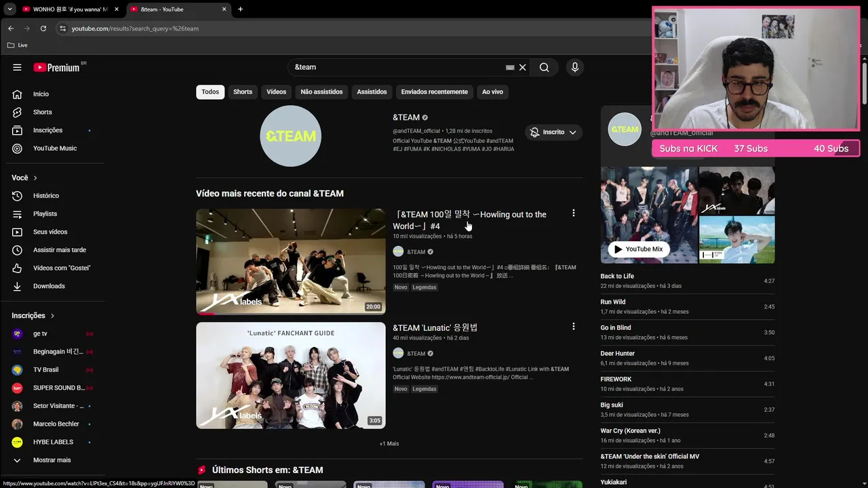
Task: Click the search magnifier button
Action: tap(544, 67)
